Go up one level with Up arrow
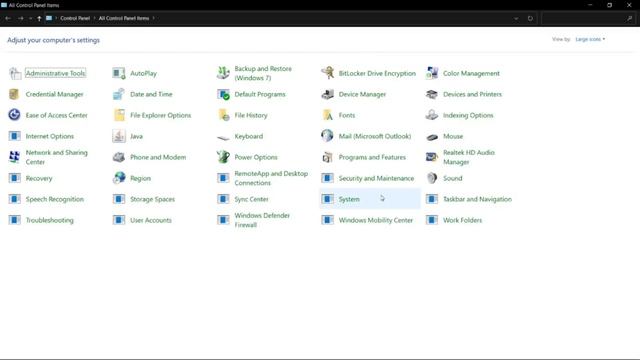 coord(39,18)
